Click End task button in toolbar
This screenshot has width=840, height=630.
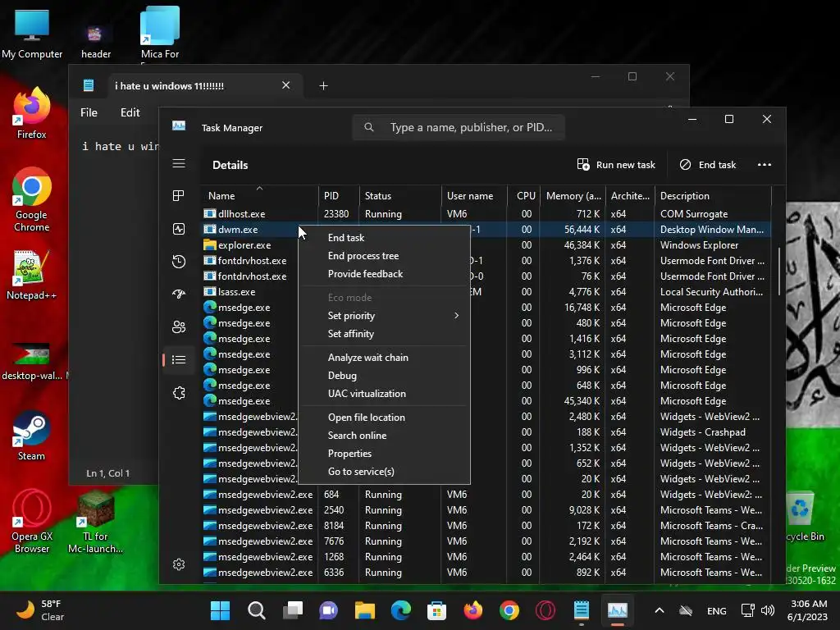click(x=708, y=164)
